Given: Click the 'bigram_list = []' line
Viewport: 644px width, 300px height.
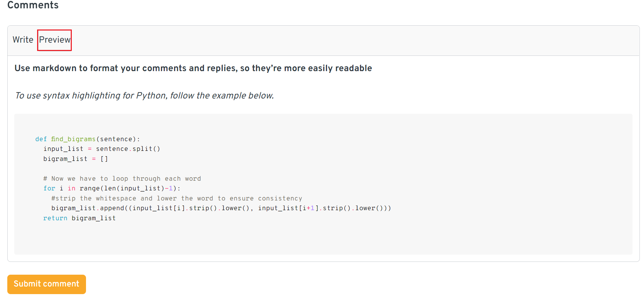Looking at the screenshot, I should tap(76, 159).
